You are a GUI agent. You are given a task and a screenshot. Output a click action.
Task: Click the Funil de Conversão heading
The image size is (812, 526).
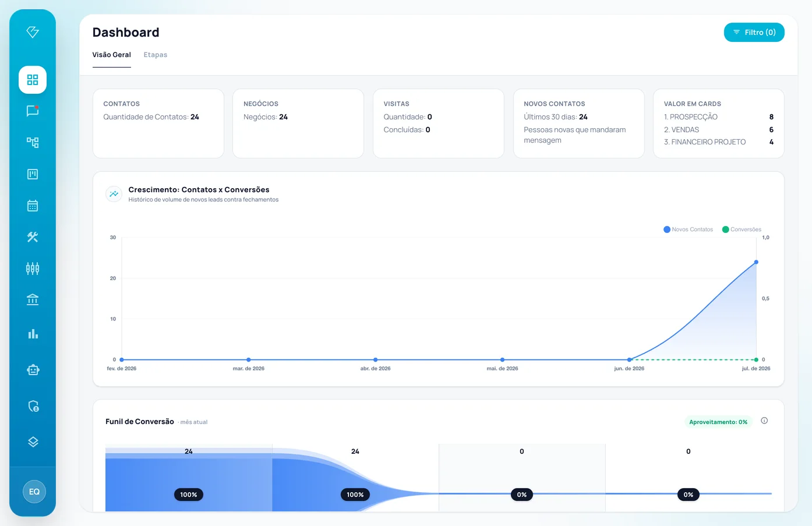(x=140, y=422)
